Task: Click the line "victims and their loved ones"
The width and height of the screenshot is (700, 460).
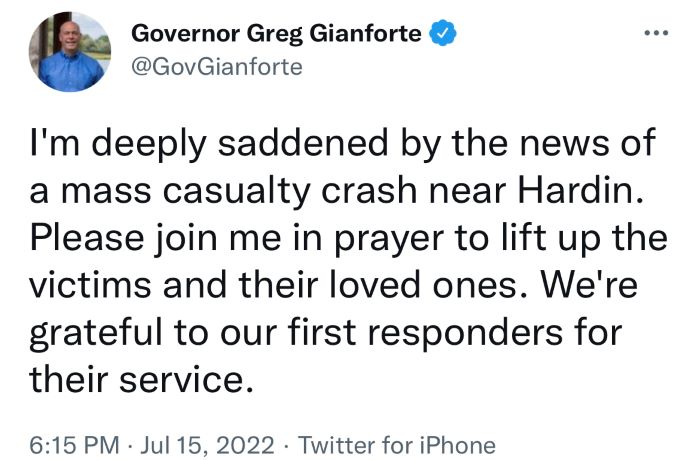Action: click(x=333, y=285)
